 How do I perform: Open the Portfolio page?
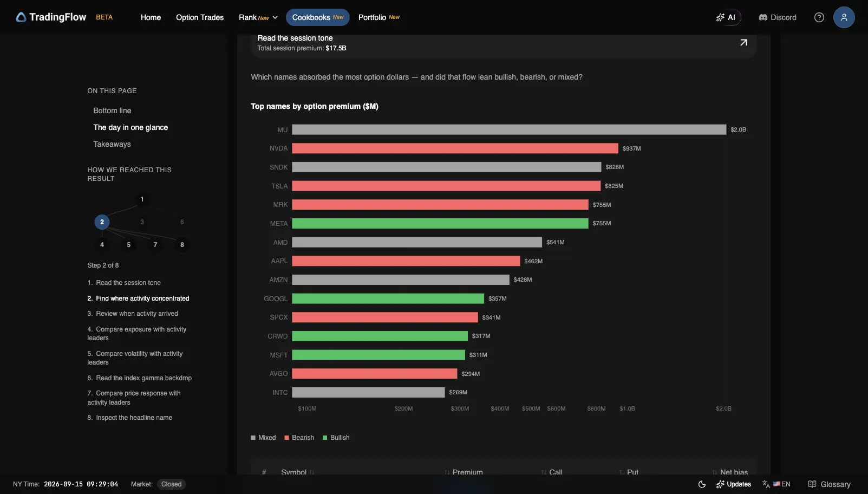click(x=379, y=17)
